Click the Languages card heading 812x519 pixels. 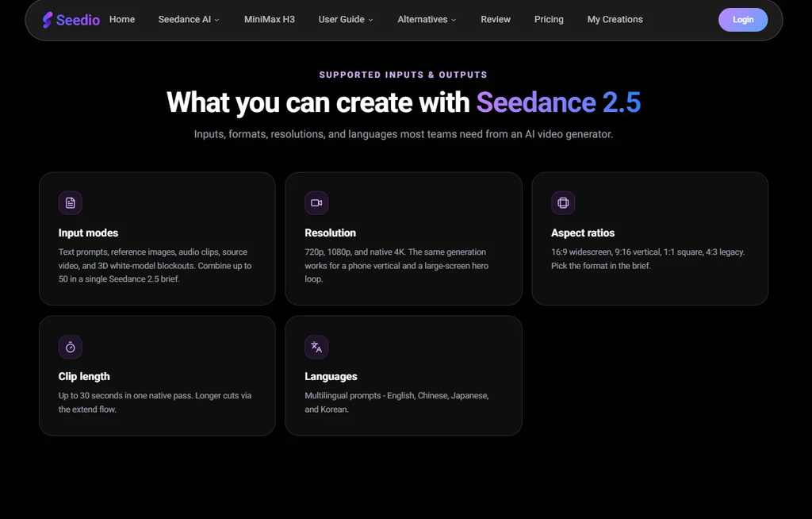pyautogui.click(x=331, y=376)
